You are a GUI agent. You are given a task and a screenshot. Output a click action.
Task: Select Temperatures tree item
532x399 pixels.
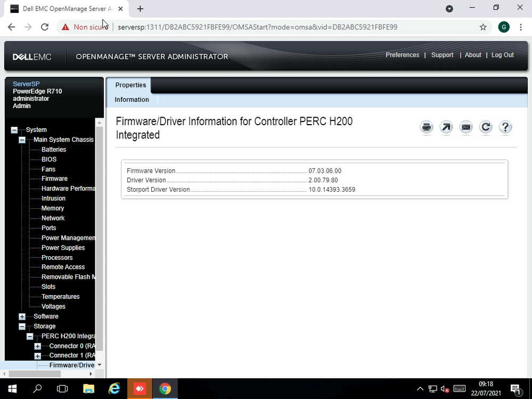click(x=60, y=297)
